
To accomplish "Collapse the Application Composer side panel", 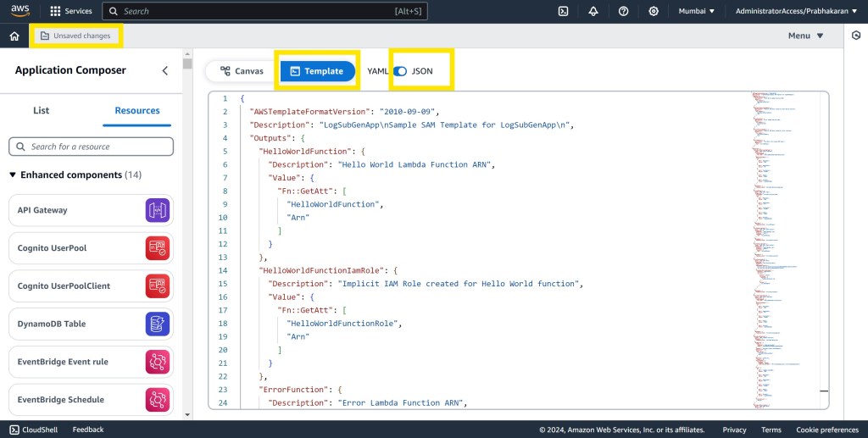I will point(165,71).
